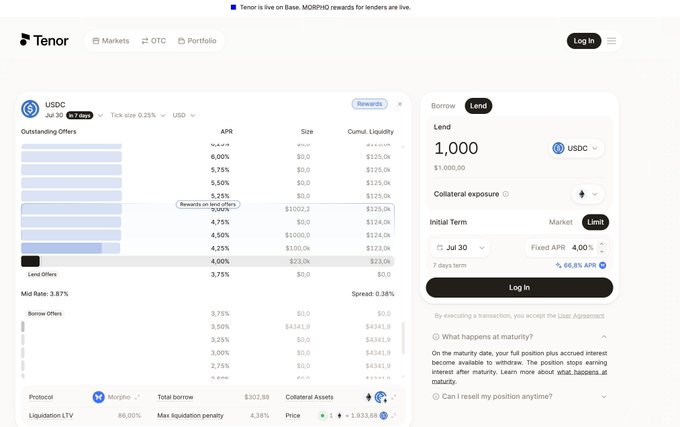Viewport: 680px width, 427px height.
Task: Choose the Limit order type
Action: pyautogui.click(x=595, y=222)
